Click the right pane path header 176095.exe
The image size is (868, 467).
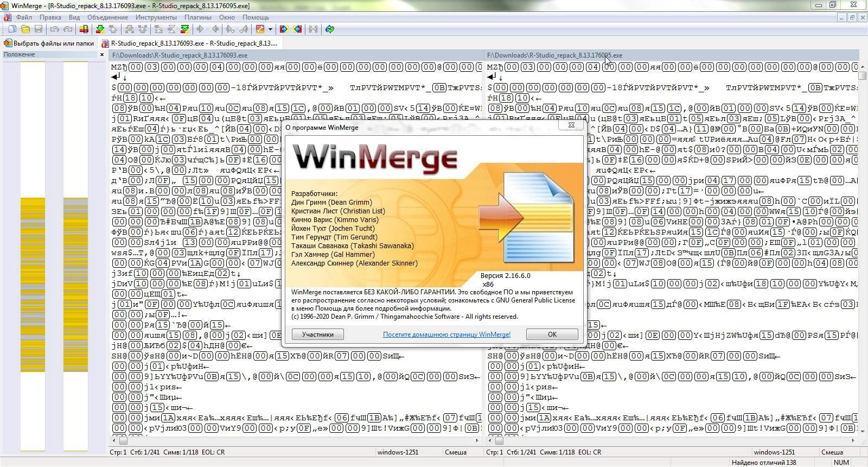(x=671, y=55)
